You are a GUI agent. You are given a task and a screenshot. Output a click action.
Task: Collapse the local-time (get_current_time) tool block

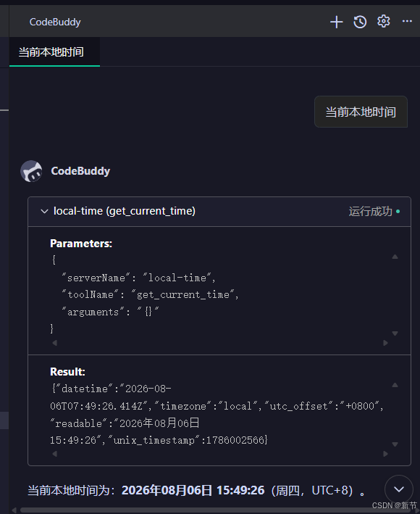44,211
